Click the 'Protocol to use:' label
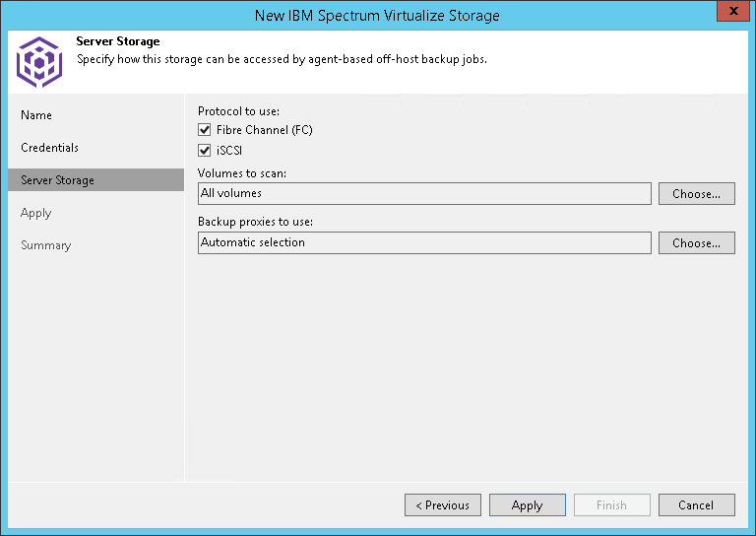The width and height of the screenshot is (756, 536). coord(238,111)
